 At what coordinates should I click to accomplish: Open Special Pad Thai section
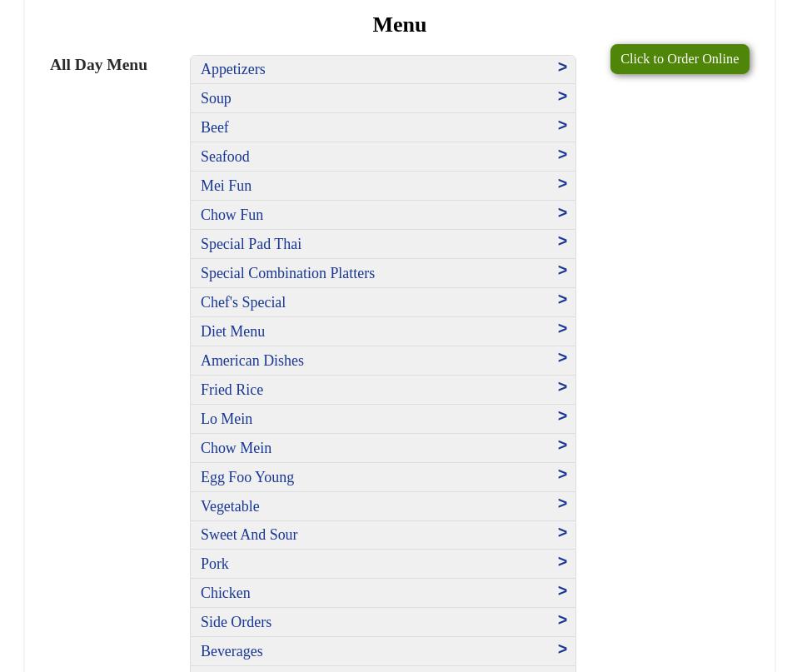pos(251,244)
